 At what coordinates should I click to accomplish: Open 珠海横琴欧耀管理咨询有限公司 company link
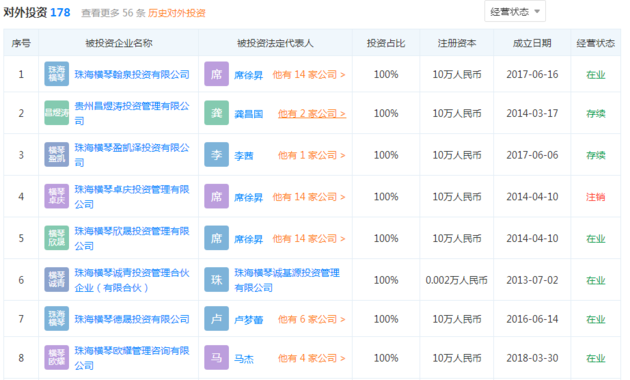click(132, 358)
